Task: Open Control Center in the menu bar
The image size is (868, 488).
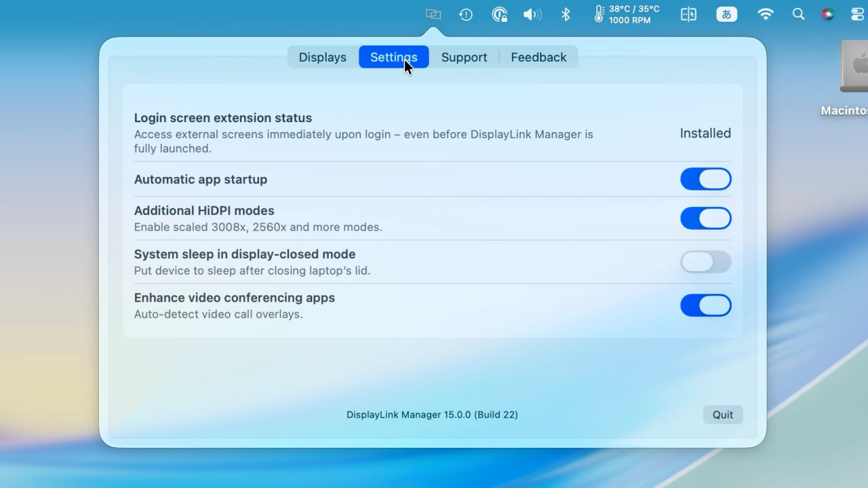Action: click(x=857, y=14)
